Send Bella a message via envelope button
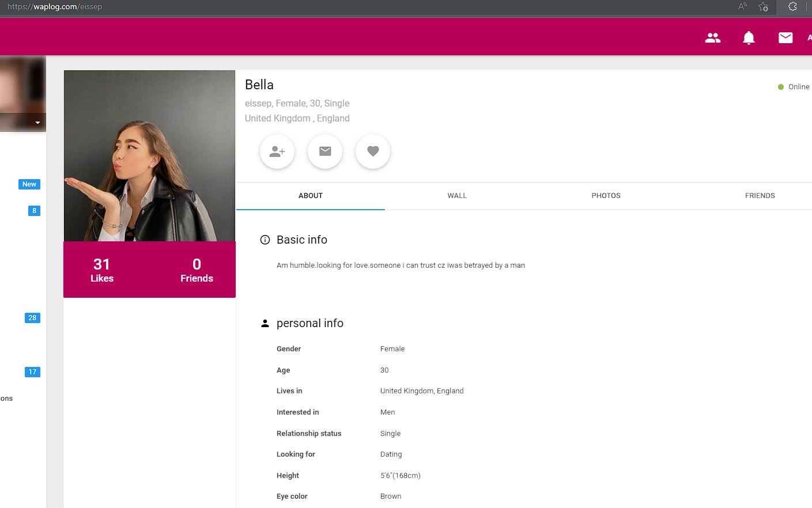The image size is (812, 508). 325,151
